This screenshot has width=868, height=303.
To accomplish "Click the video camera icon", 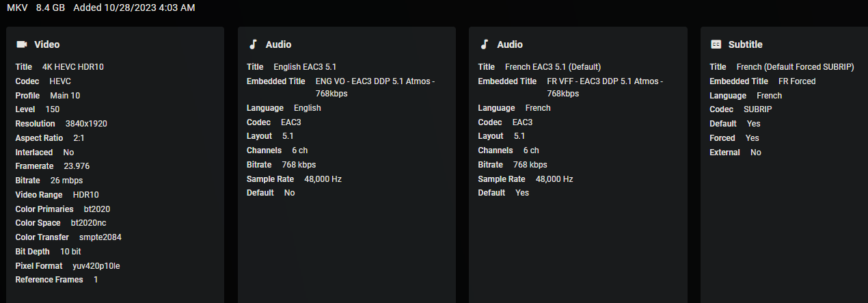I will 21,44.
